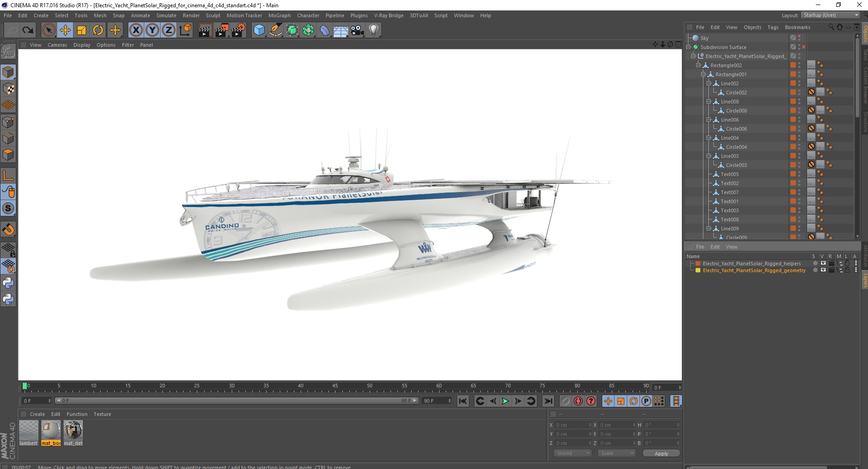Image resolution: width=868 pixels, height=469 pixels.
Task: Click the Apply button
Action: tap(661, 454)
